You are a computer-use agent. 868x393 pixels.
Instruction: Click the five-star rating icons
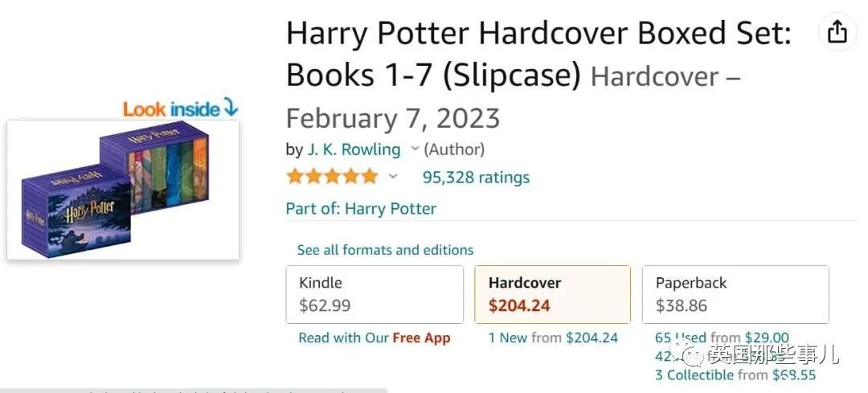[332, 177]
